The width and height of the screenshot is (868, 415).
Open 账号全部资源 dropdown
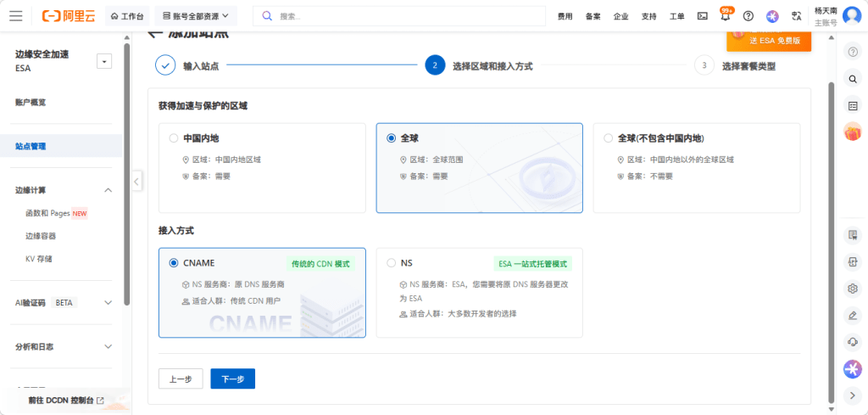click(196, 16)
